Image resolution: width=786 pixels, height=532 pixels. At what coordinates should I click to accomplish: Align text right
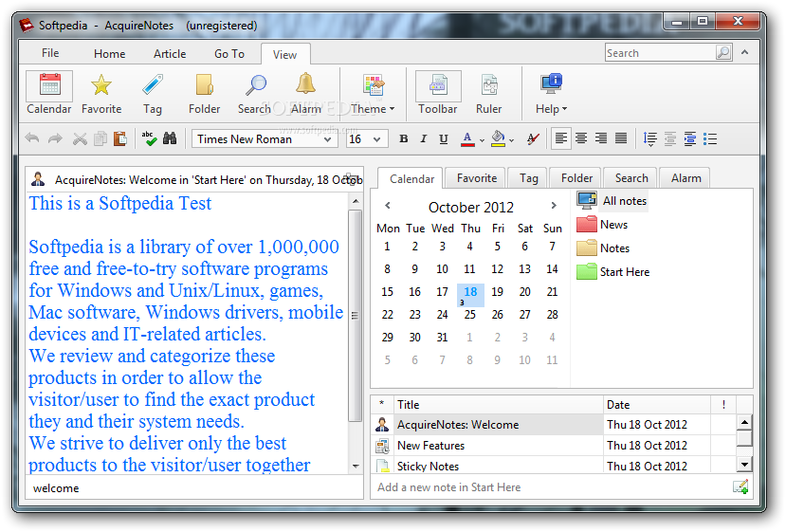coord(601,138)
